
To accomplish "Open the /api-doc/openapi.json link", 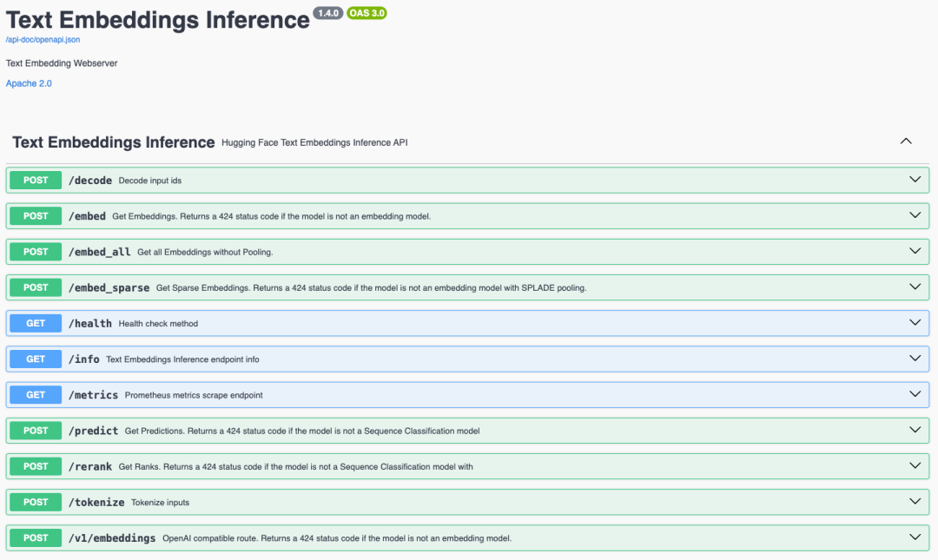I will (x=43, y=40).
